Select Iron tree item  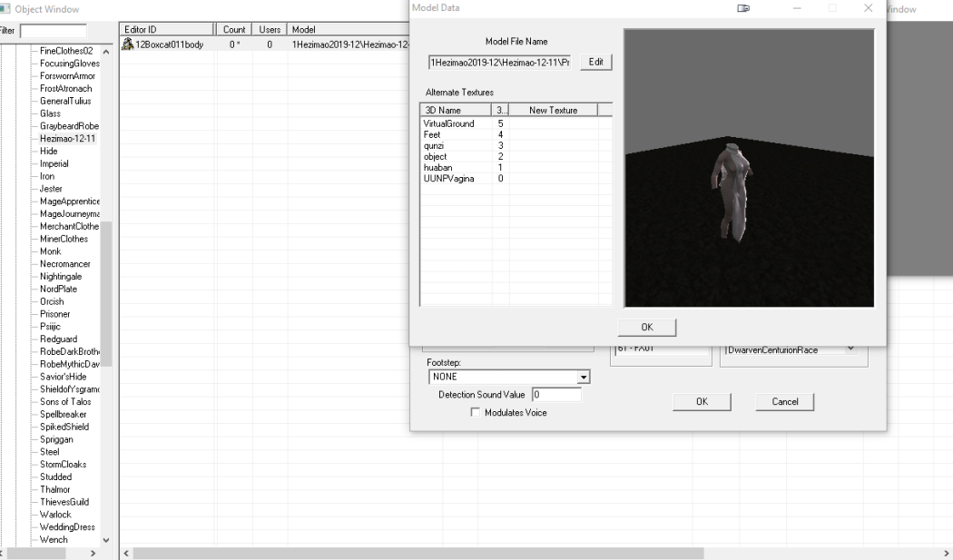47,176
